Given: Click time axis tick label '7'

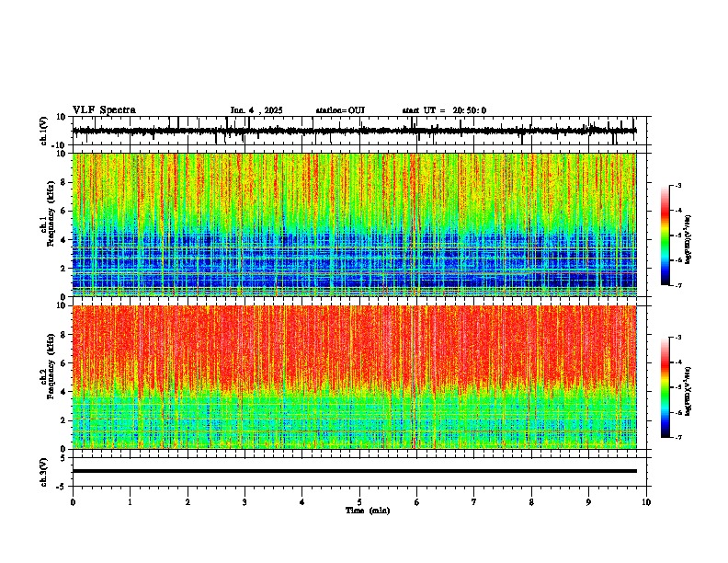Looking at the screenshot, I should point(474,502).
